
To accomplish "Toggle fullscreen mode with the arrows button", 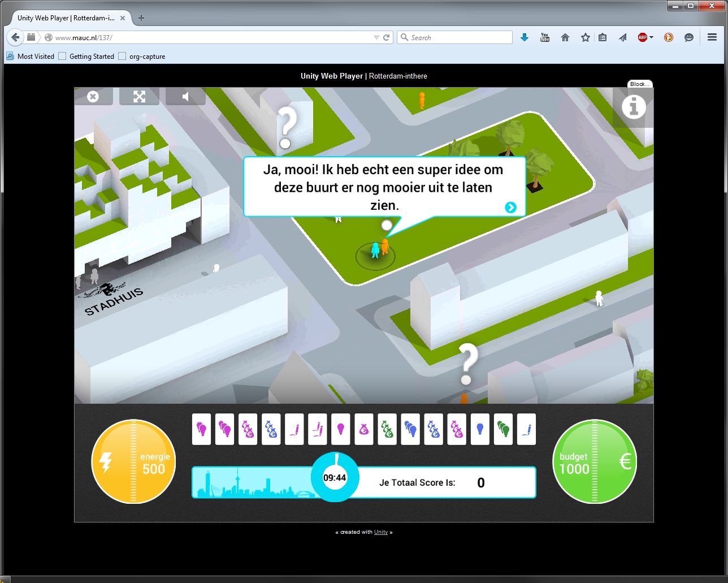I will click(x=139, y=97).
